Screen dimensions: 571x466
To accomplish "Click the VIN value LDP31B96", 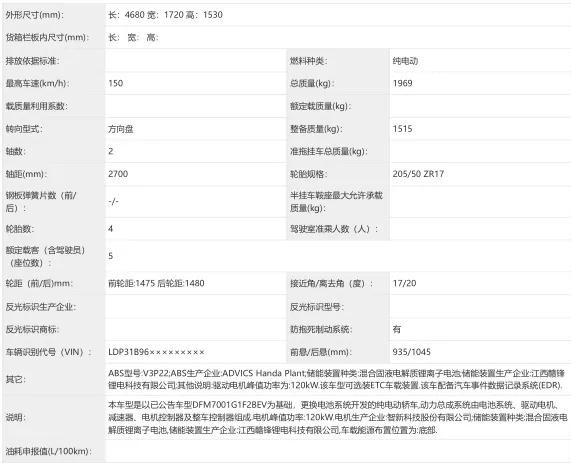I will click(156, 352).
